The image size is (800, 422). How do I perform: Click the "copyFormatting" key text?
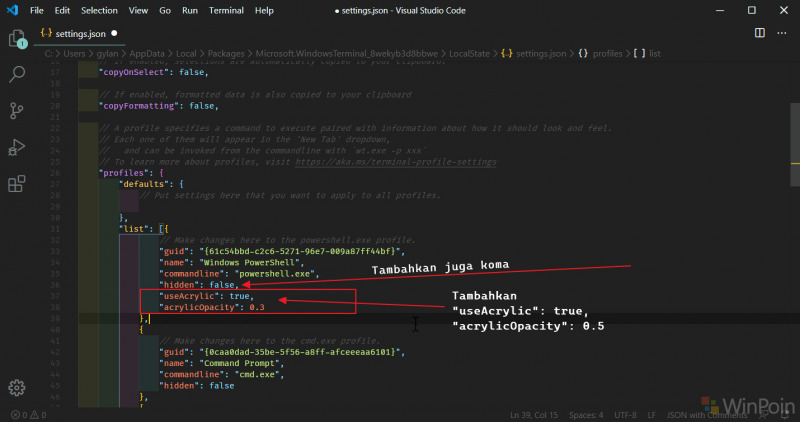coord(139,106)
